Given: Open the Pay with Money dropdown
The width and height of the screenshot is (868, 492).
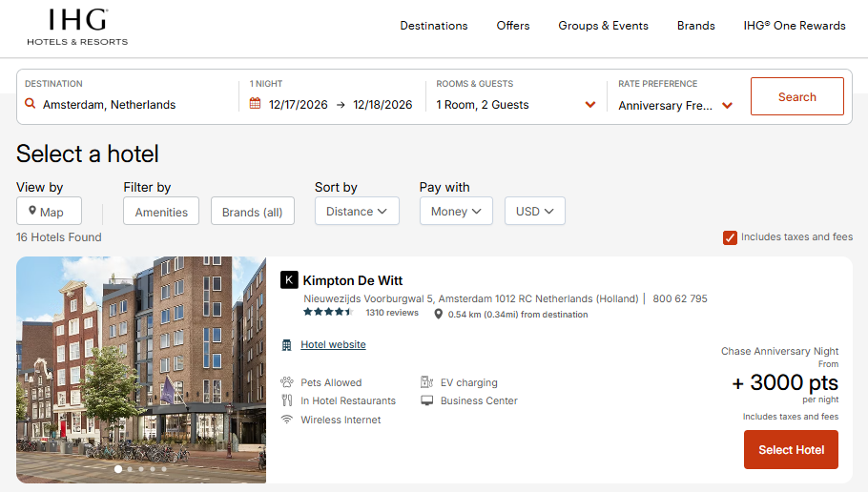Looking at the screenshot, I should point(456,211).
